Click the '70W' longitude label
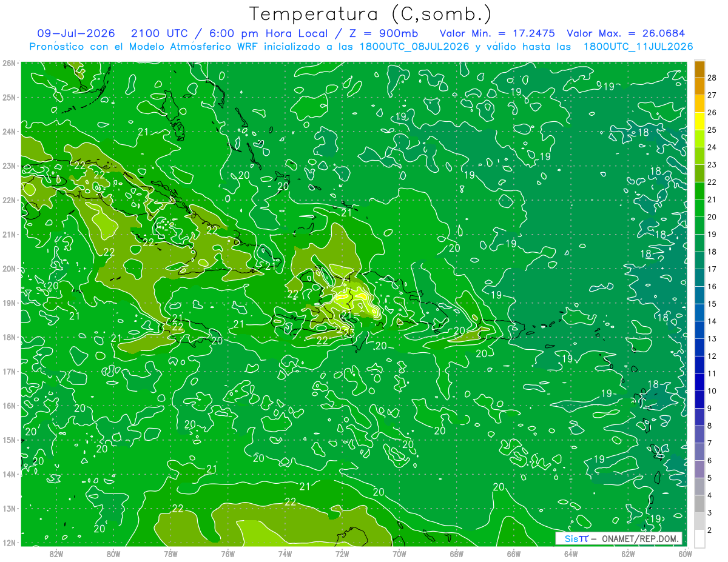 pyautogui.click(x=399, y=554)
